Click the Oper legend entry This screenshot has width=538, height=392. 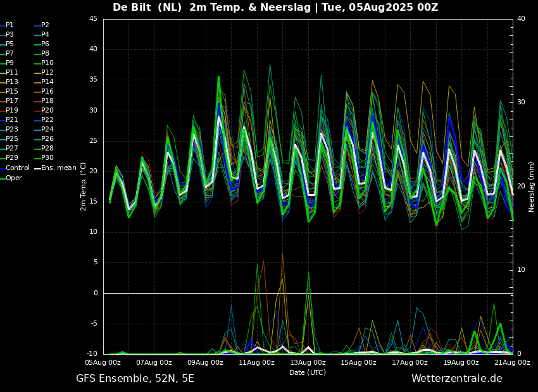tap(13, 178)
